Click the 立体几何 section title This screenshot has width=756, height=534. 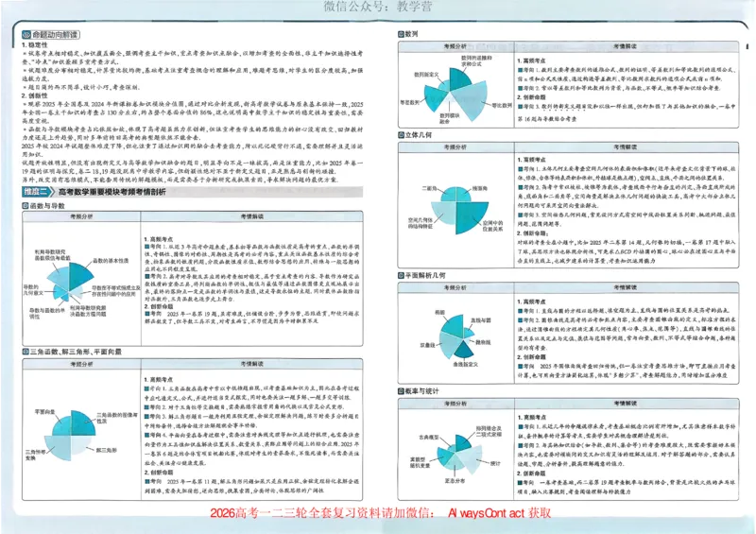(x=418, y=135)
